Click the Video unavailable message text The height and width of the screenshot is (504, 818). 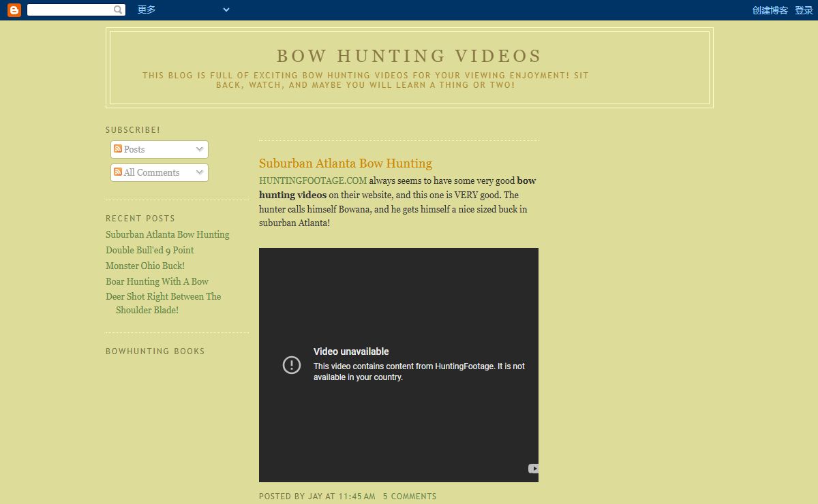[x=351, y=351]
